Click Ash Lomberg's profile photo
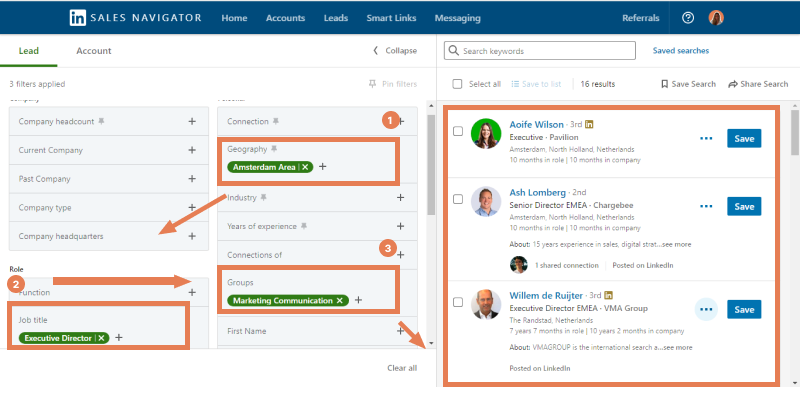This screenshot has height=407, width=800. coord(486,201)
